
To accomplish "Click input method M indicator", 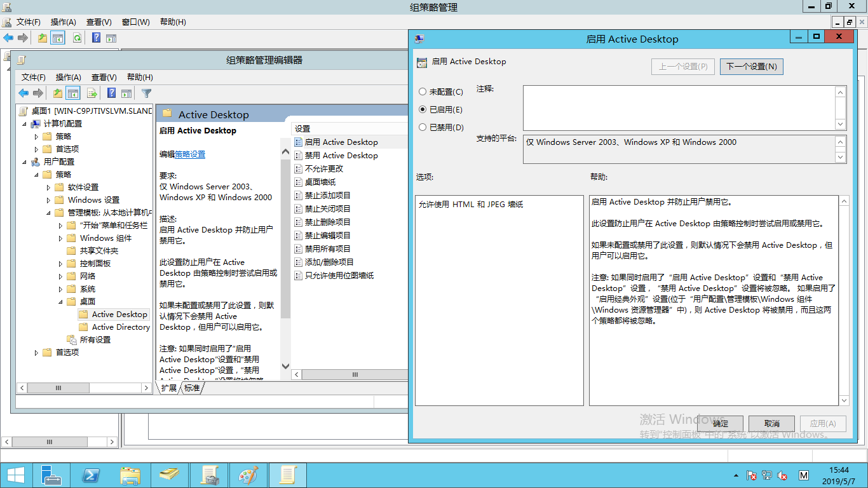I will click(x=804, y=475).
